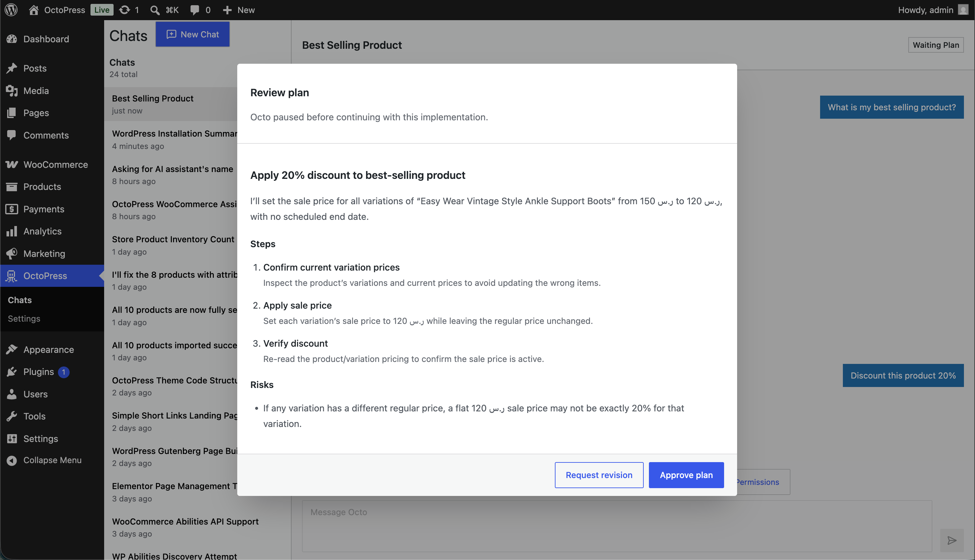Click the Posts pin icon
This screenshot has width=975, height=560.
click(x=11, y=68)
